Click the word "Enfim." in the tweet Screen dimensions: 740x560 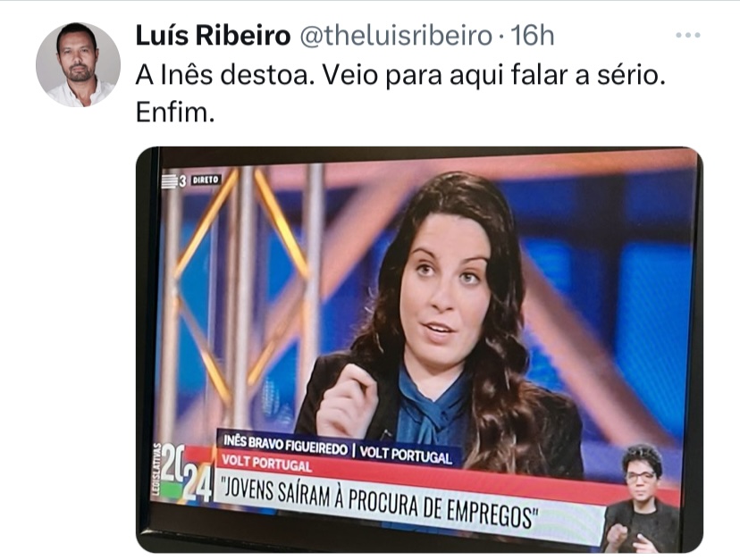point(175,113)
